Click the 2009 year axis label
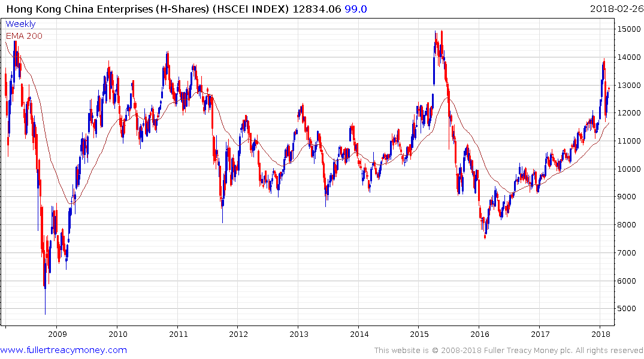 coord(57,334)
